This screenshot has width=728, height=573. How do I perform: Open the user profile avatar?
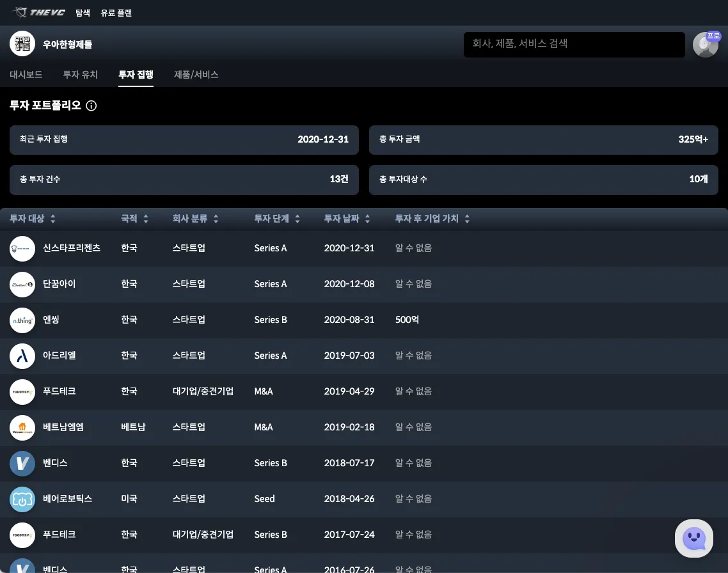(705, 45)
